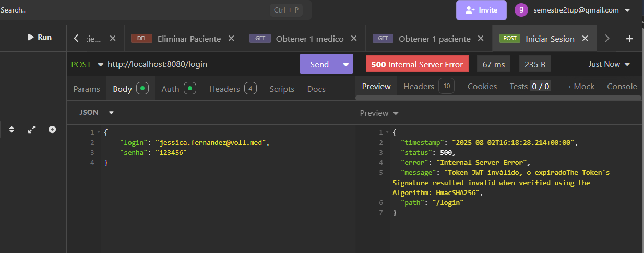Viewport: 644px width, 253px height.
Task: Open the response Headers tab with count 10
Action: coord(428,86)
